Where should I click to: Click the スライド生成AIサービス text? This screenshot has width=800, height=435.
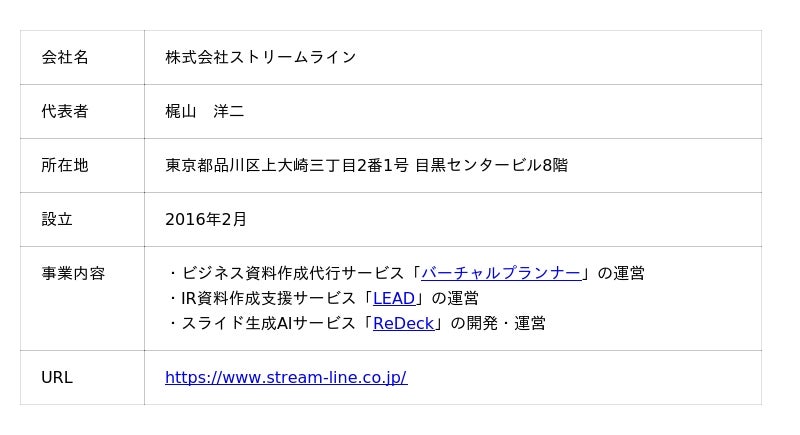[x=268, y=323]
